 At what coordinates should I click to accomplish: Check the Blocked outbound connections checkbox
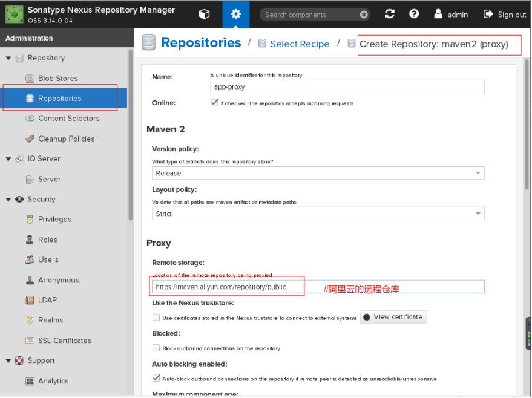click(x=156, y=348)
